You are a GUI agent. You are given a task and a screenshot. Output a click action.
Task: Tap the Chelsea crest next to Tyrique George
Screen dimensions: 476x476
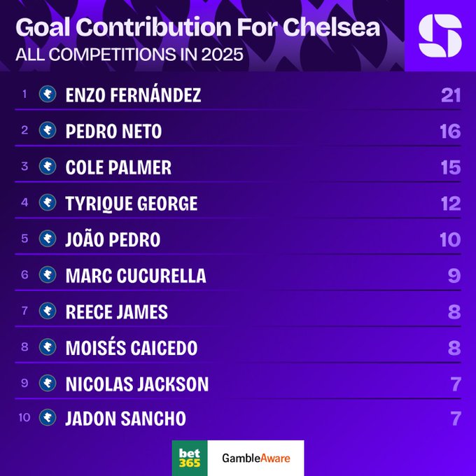[x=48, y=203]
